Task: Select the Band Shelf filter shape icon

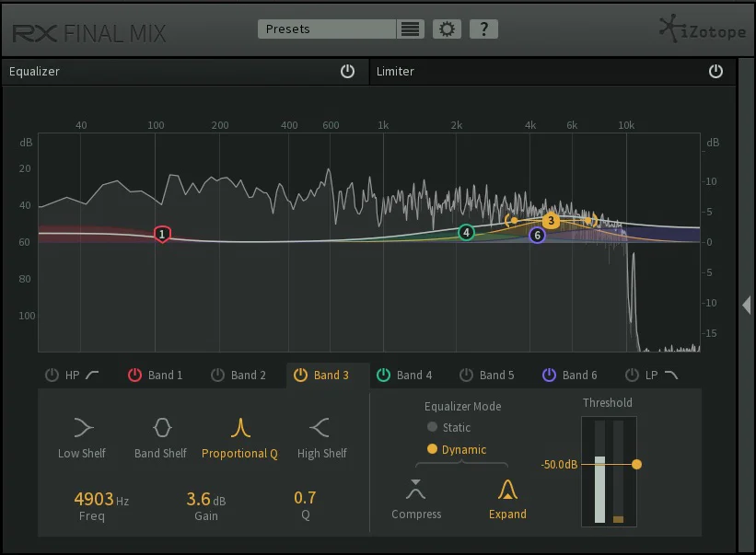Action: coord(162,427)
